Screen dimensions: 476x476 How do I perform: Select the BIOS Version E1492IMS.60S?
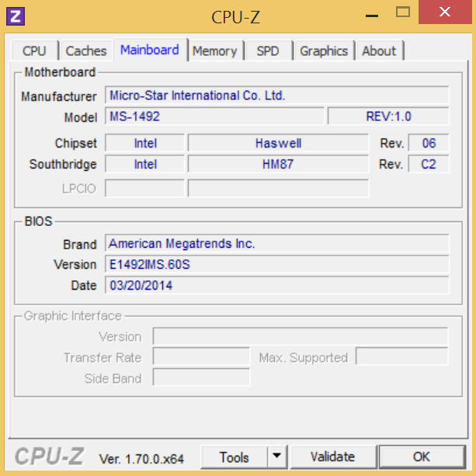(x=276, y=265)
